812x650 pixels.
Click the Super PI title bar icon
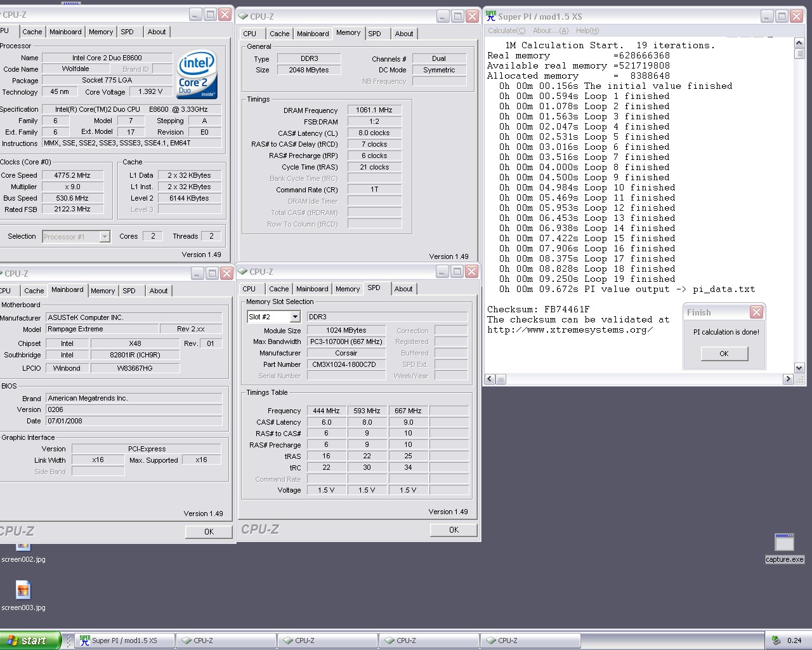tap(491, 17)
